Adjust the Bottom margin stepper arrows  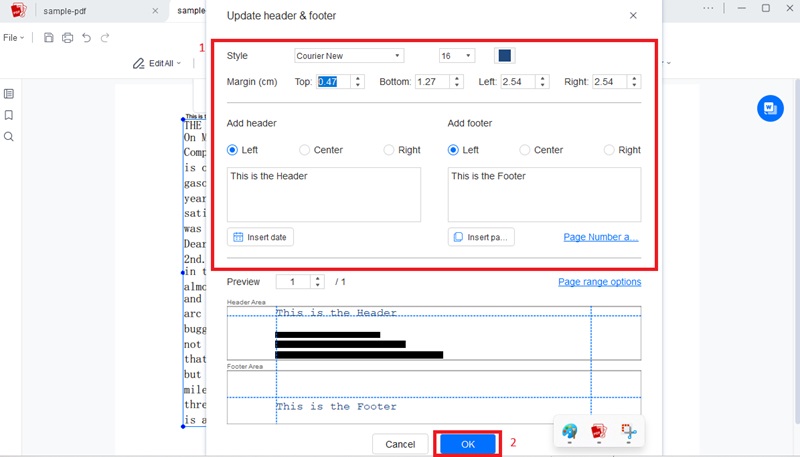click(x=457, y=82)
